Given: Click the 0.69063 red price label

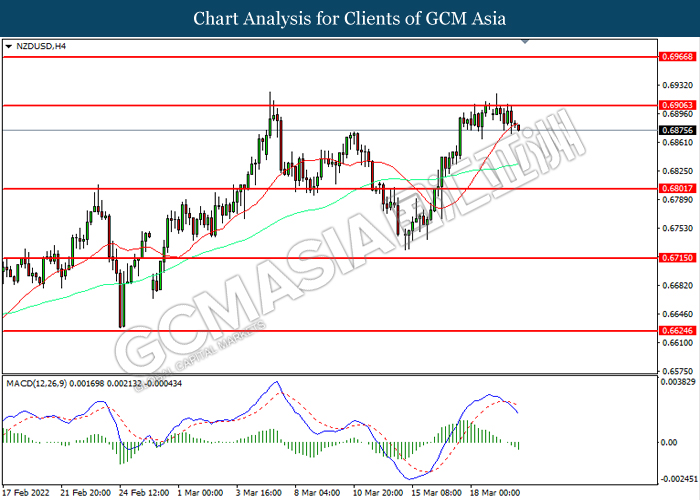Looking at the screenshot, I should coord(677,105).
